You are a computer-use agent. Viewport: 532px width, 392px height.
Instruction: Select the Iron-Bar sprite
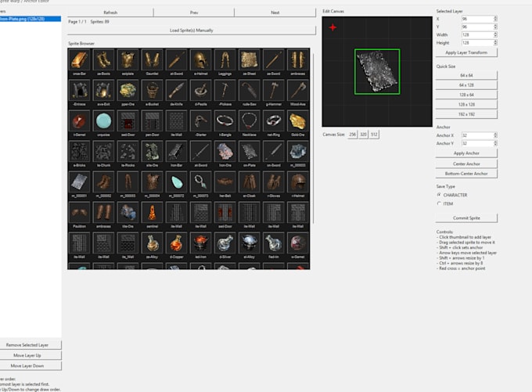point(177,151)
